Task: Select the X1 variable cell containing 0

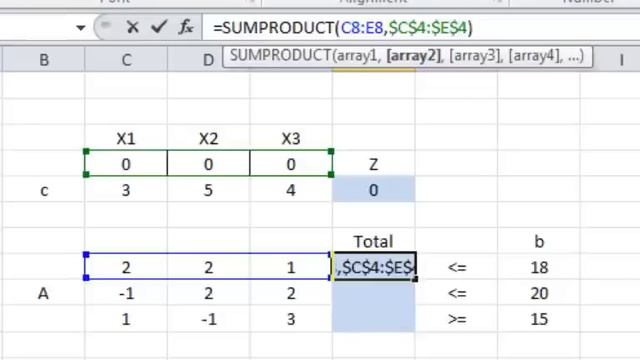Action: (x=126, y=164)
